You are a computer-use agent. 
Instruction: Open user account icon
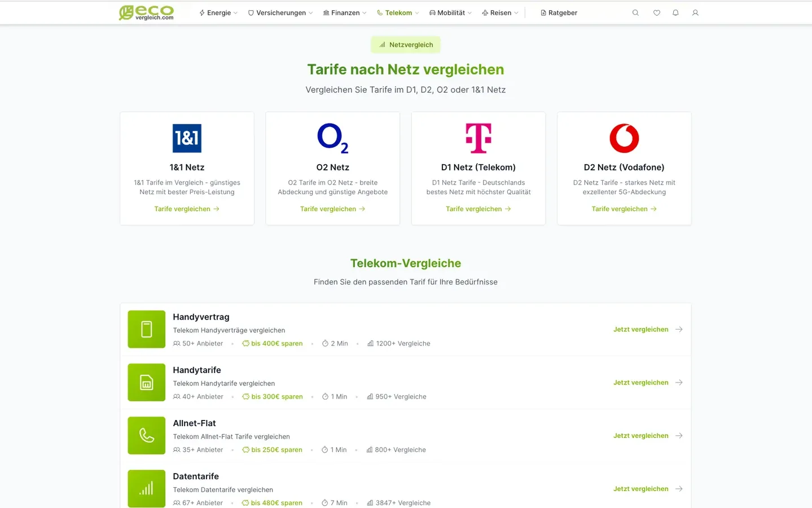coord(695,13)
